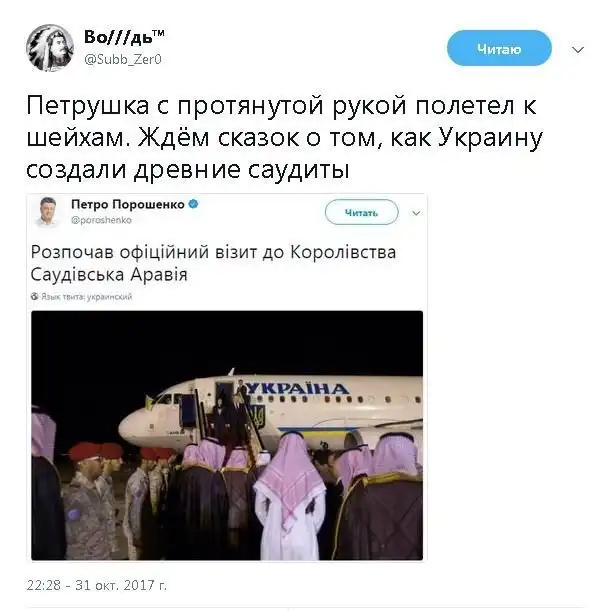Expand the chevron menu in Poroshenko's quoted tweet
The image size is (612, 611).
416,213
